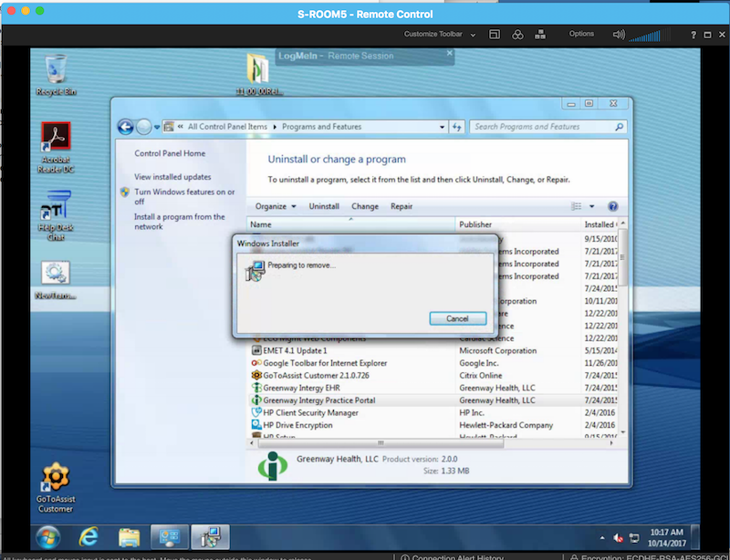Image resolution: width=730 pixels, height=560 pixels.
Task: Change the list view icon
Action: 577,206
